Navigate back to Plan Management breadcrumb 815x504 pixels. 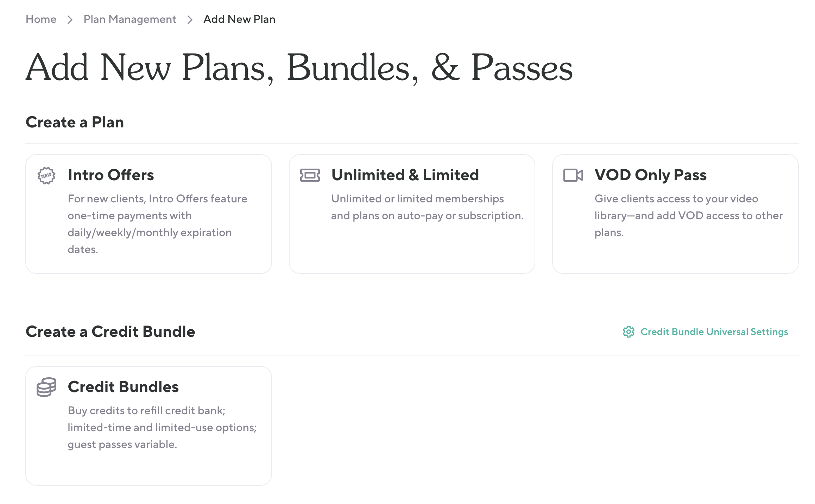coord(130,19)
